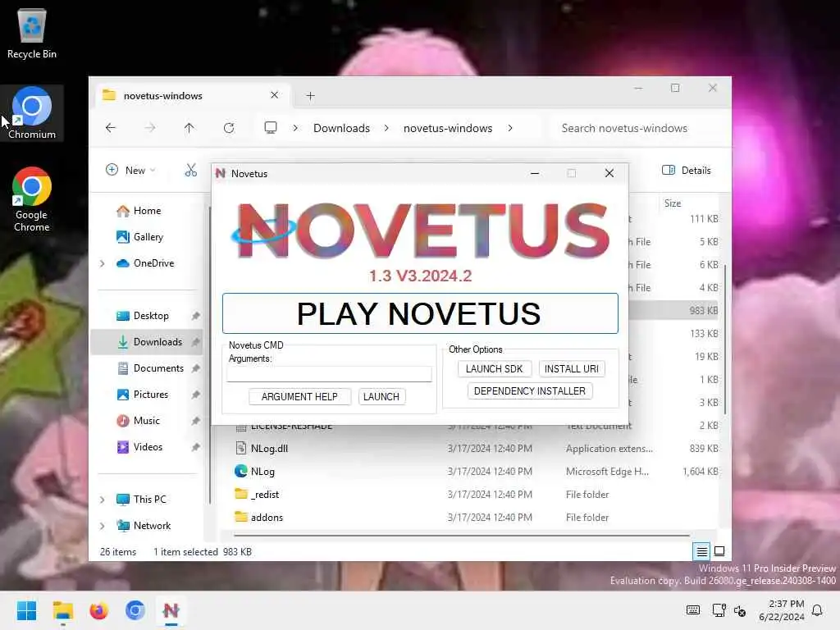840x630 pixels.
Task: Launch Firefox from the taskbar
Action: click(98, 610)
